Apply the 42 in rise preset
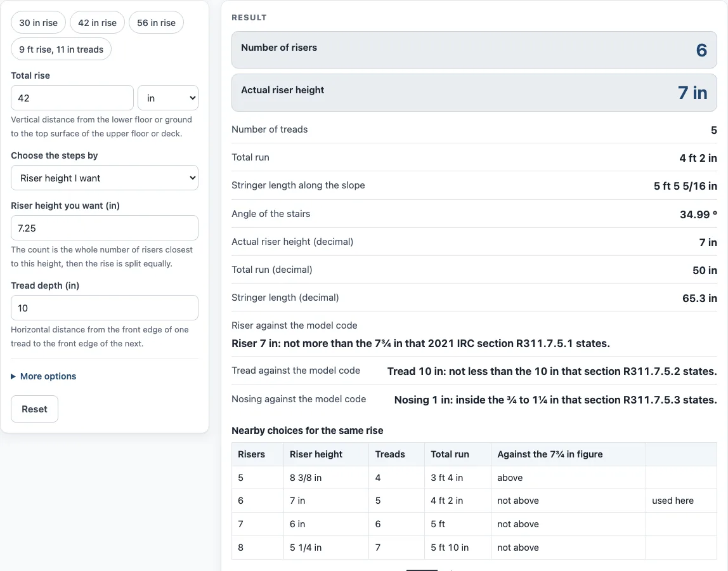This screenshot has height=571, width=728. pos(98,23)
